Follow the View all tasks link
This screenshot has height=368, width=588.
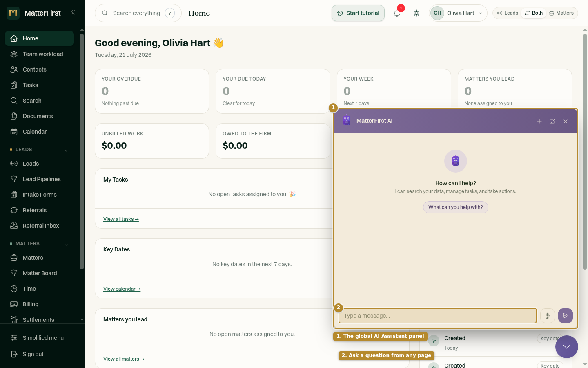(x=121, y=219)
